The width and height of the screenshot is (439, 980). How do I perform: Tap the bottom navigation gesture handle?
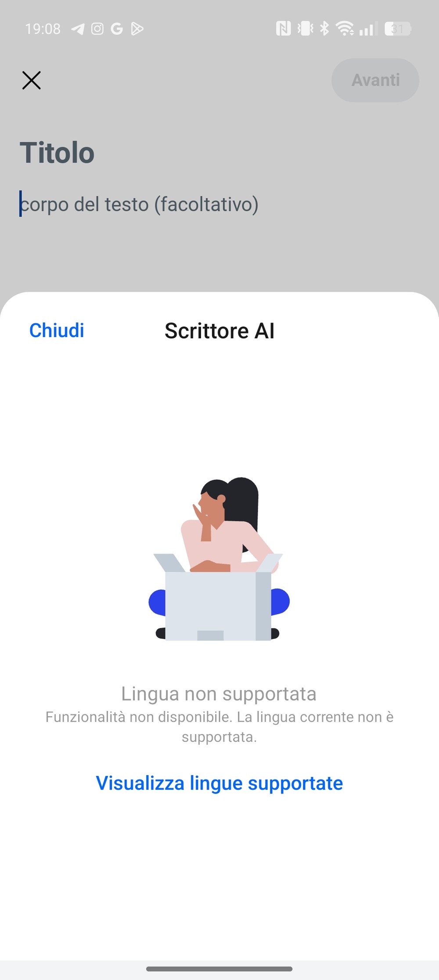(x=219, y=969)
